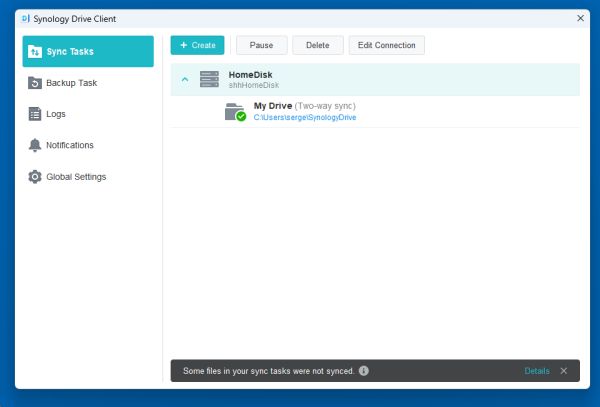
Task: Click the sync warning message text
Action: 269,371
